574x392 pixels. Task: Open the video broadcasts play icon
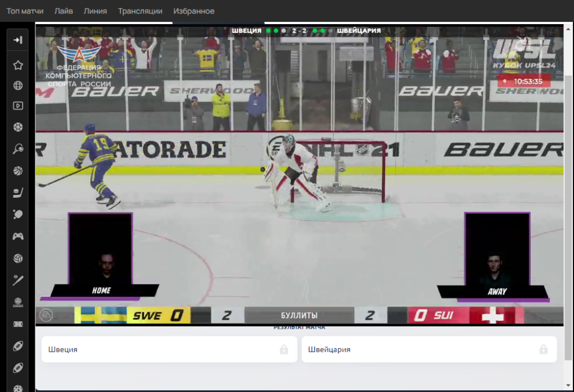[18, 106]
